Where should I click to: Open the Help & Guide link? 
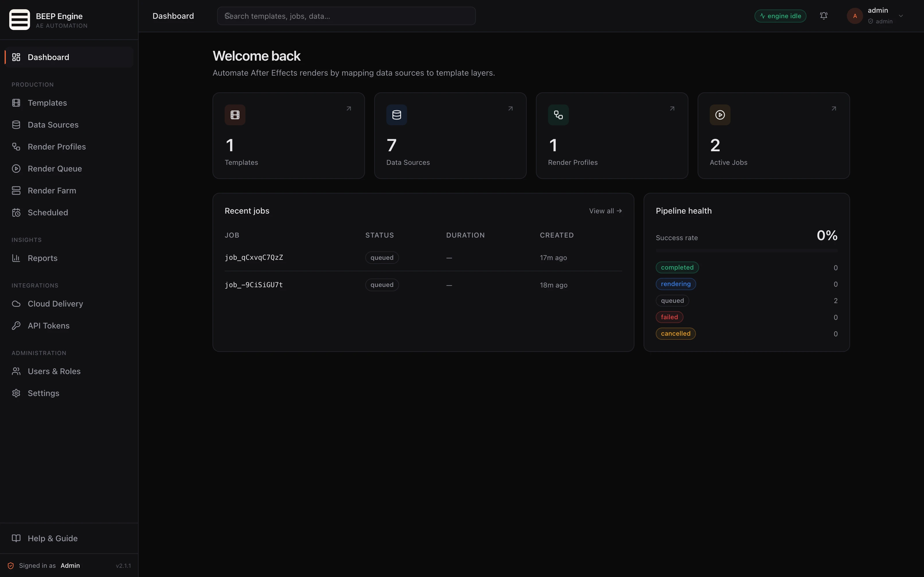(69, 538)
